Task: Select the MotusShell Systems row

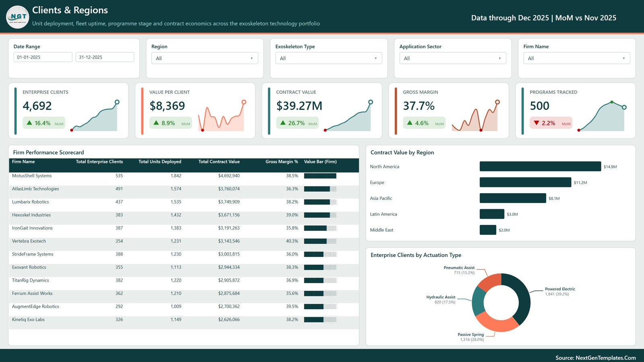Action: point(184,176)
